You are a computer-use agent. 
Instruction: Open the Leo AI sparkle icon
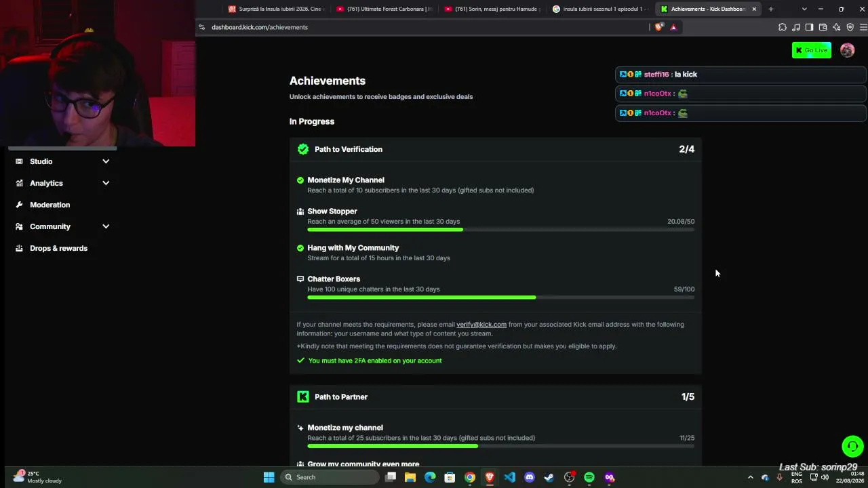pos(836,27)
